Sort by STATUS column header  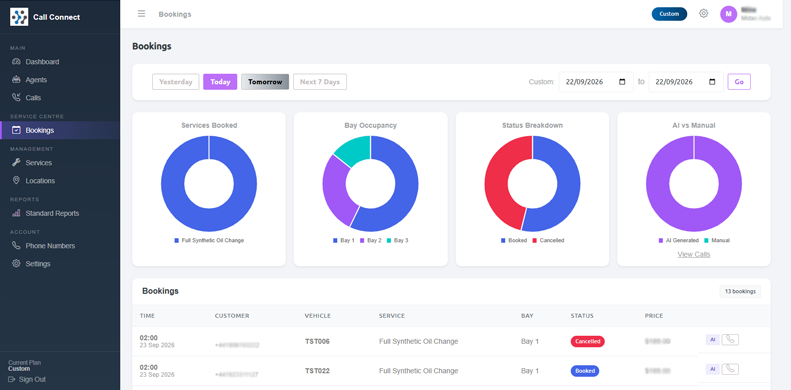point(582,316)
